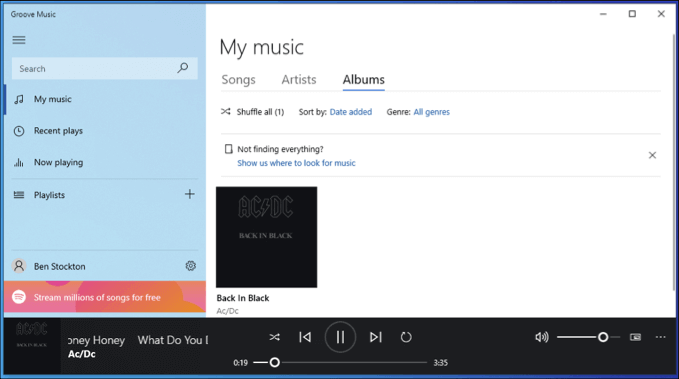Adjust the volume slider
The height and width of the screenshot is (379, 679).
[588, 337]
